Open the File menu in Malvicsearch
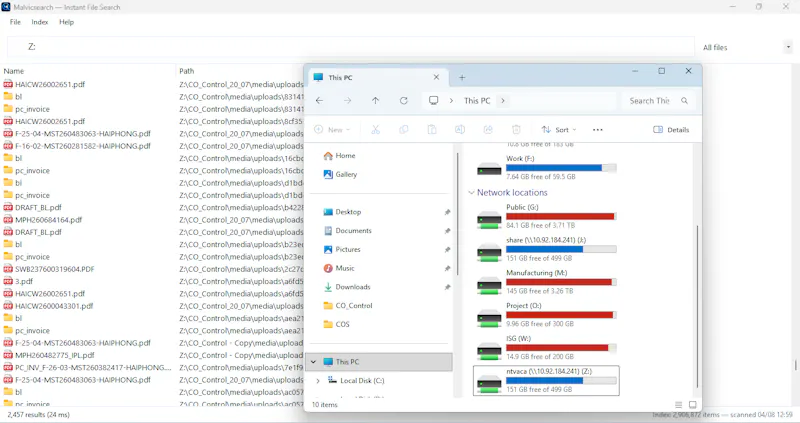 15,22
